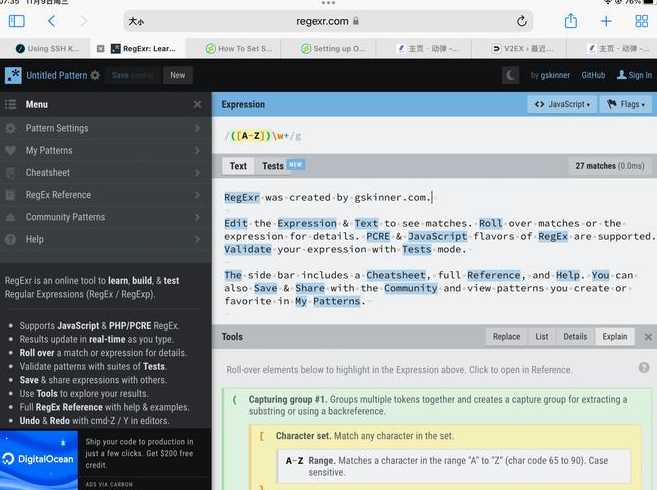
Task: Open a new Safari tab with plus
Action: click(x=606, y=21)
